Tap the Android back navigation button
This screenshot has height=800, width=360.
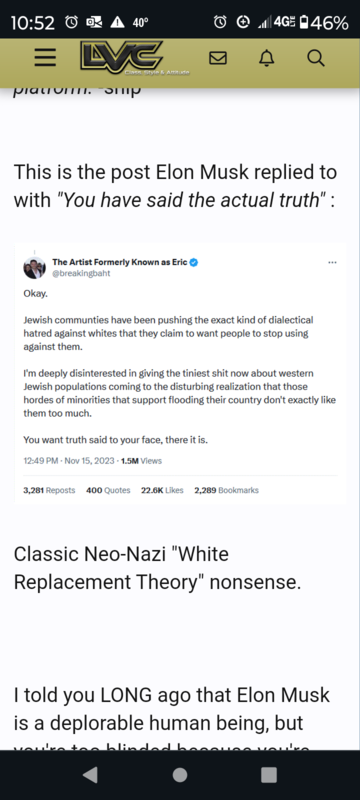click(x=90, y=774)
